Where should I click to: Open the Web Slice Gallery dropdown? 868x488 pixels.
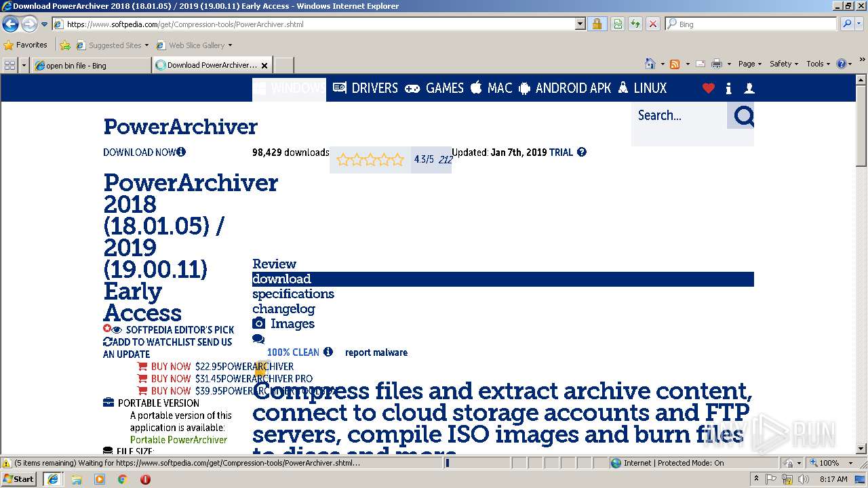coord(194,45)
